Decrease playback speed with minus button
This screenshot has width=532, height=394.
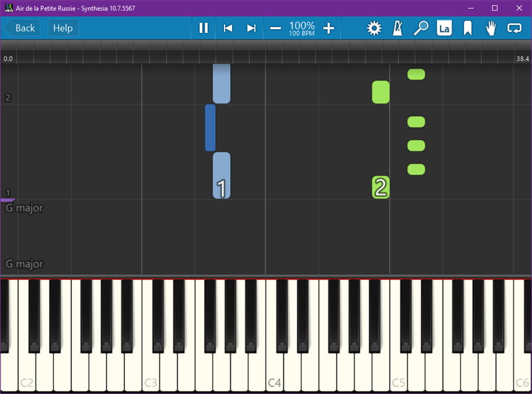275,28
